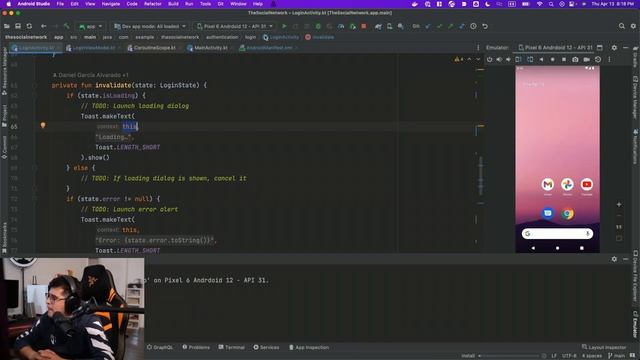The image size is (640, 360).
Task: Open Emulator panel settings gear
Action: 614,48
